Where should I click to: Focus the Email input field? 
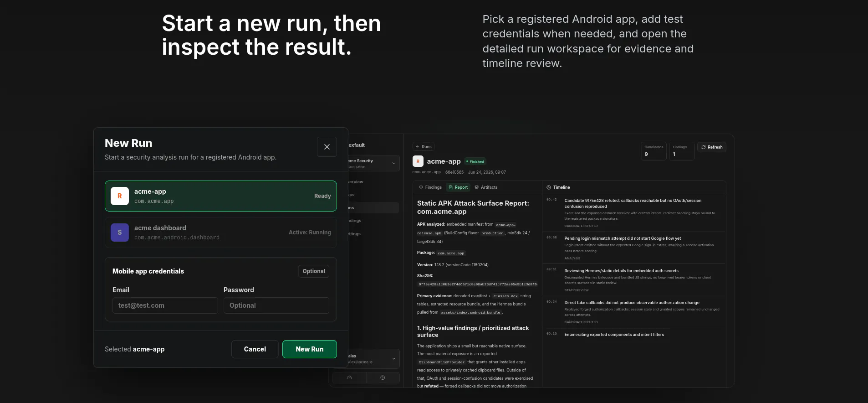[165, 305]
